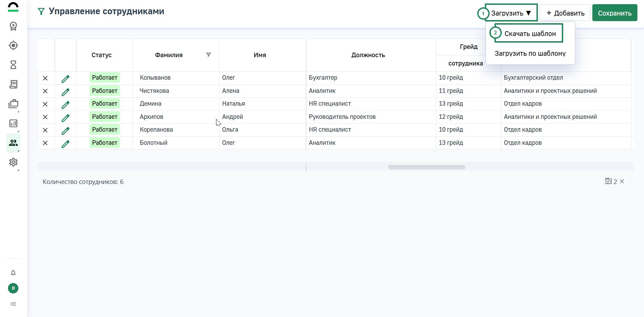Screen dimensions: 644x317
Task: Click the funnel icon beside page title
Action: coord(41,12)
